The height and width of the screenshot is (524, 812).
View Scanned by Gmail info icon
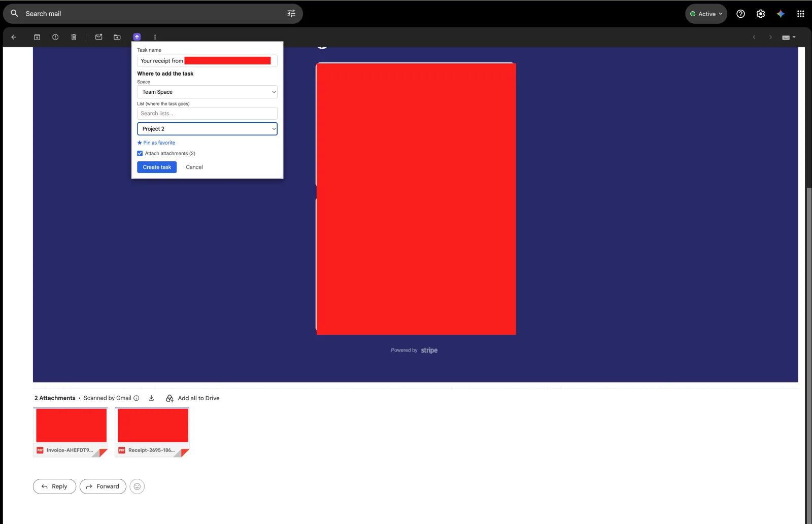tap(136, 398)
